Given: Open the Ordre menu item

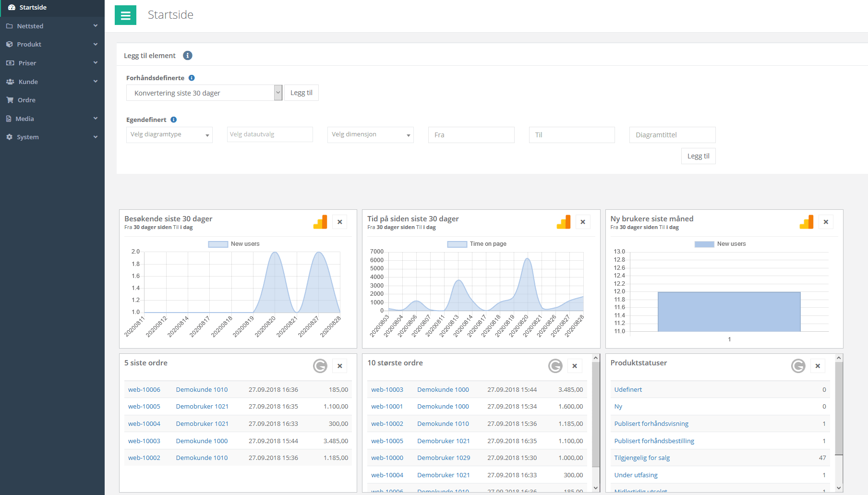Looking at the screenshot, I should (x=52, y=100).
